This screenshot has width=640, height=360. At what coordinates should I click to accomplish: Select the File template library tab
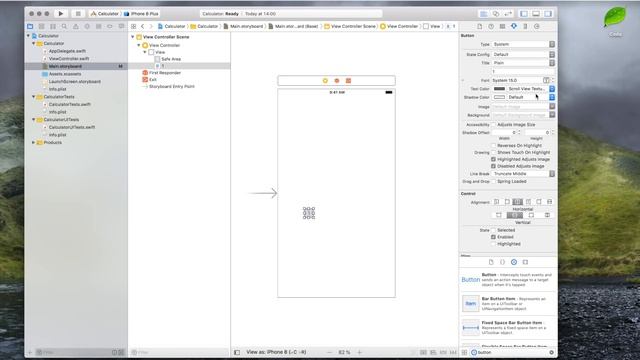click(x=491, y=262)
